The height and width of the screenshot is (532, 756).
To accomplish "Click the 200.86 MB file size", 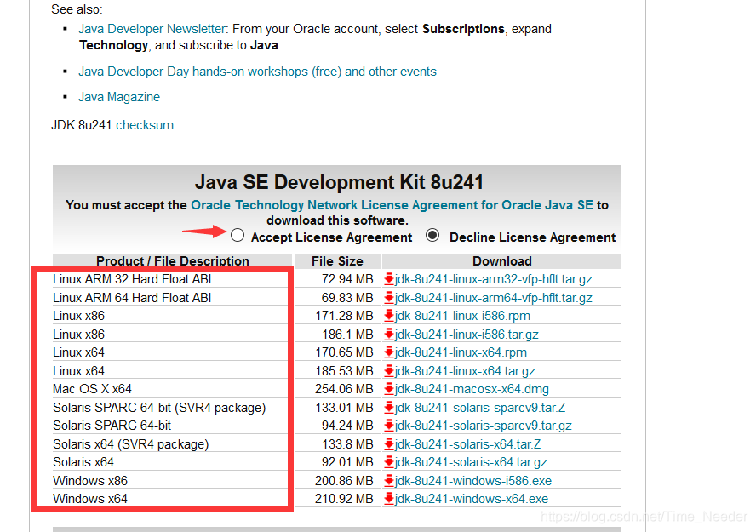I will click(344, 480).
